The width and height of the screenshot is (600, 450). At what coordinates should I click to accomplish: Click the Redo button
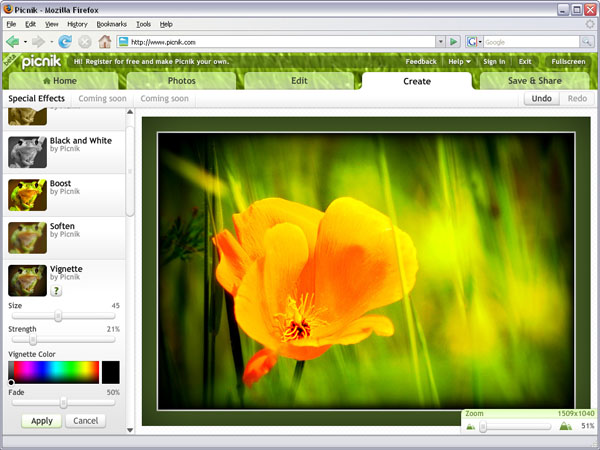577,98
